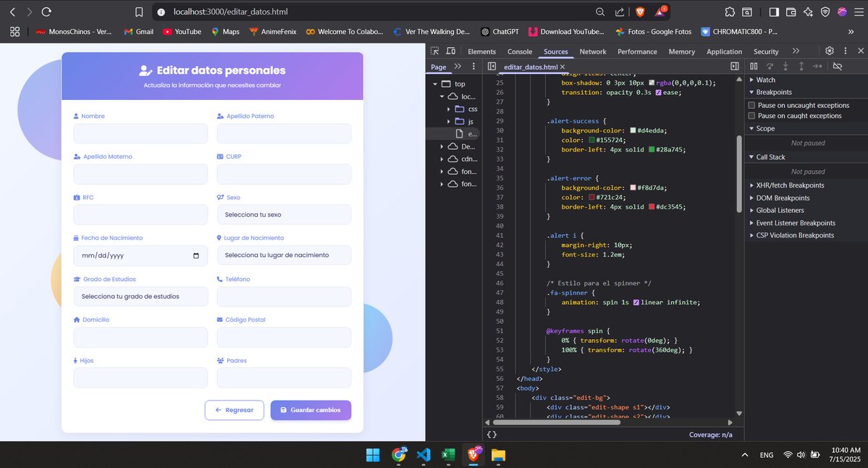
Task: Toggle the linear timing function swatch
Action: pos(636,302)
